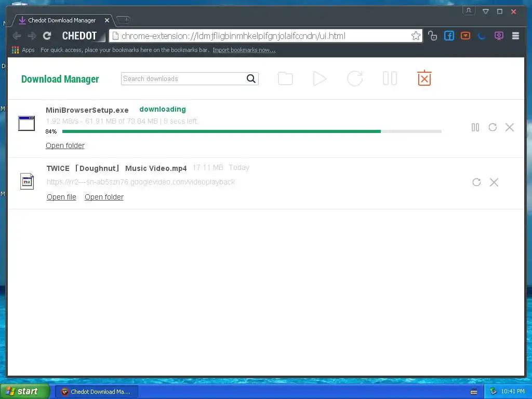Re-download the TWICE Doughnut video
This screenshot has height=399, width=532.
(x=477, y=182)
